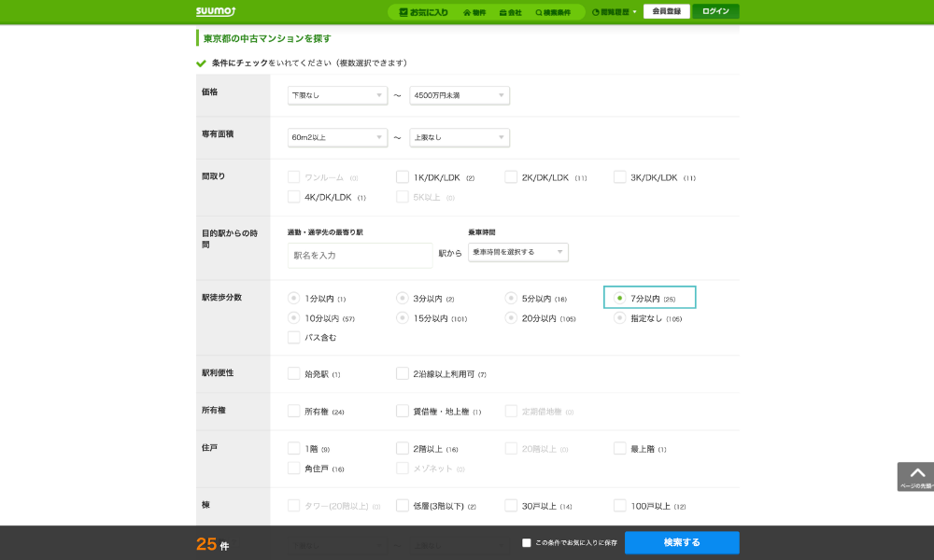Open maximum price 4500万円未満 dropdown
The height and width of the screenshot is (560, 934).
[460, 95]
